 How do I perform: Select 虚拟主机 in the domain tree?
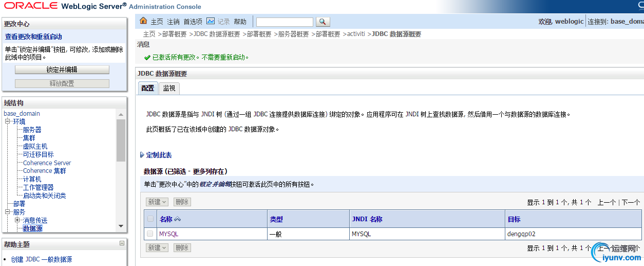tap(35, 146)
